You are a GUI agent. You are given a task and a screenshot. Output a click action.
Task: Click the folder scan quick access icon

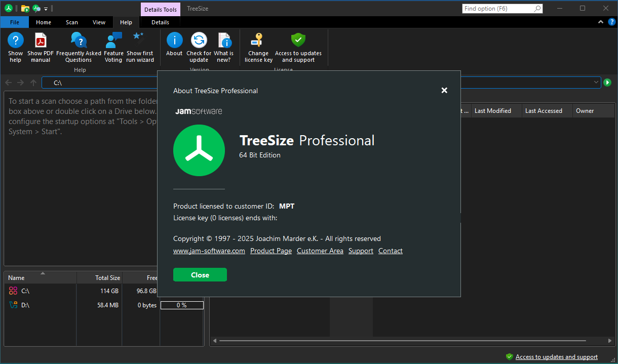25,8
